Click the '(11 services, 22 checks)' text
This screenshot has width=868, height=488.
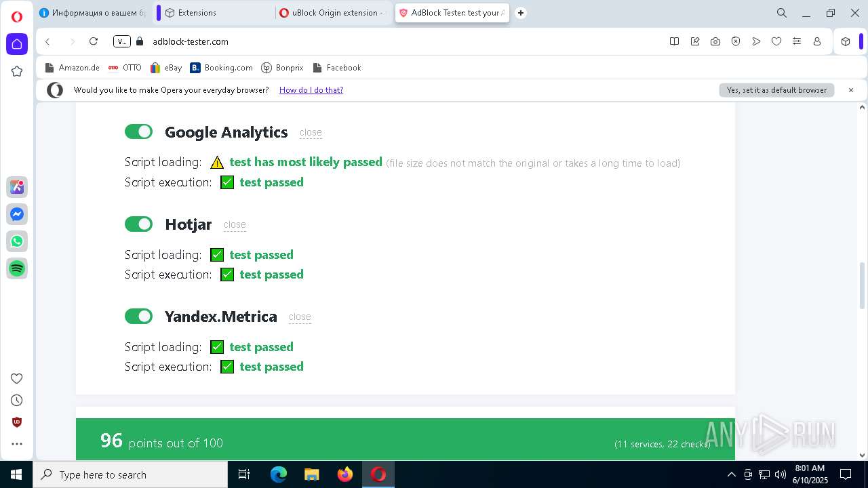pyautogui.click(x=662, y=444)
